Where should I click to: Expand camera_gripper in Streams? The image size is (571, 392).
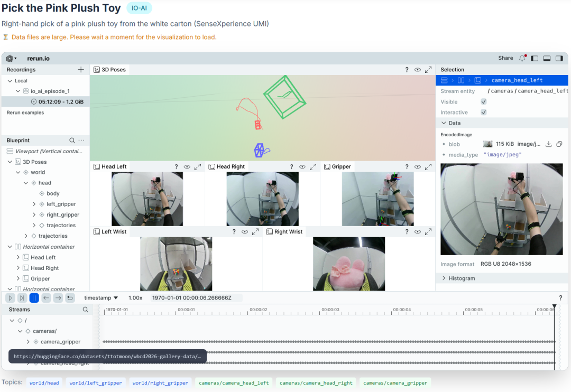[x=28, y=342]
